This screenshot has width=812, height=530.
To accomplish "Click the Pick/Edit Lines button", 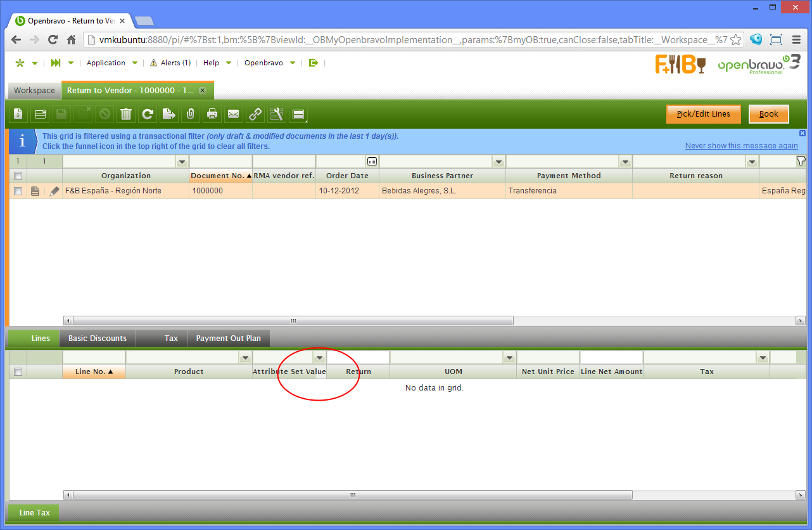I will pos(703,114).
